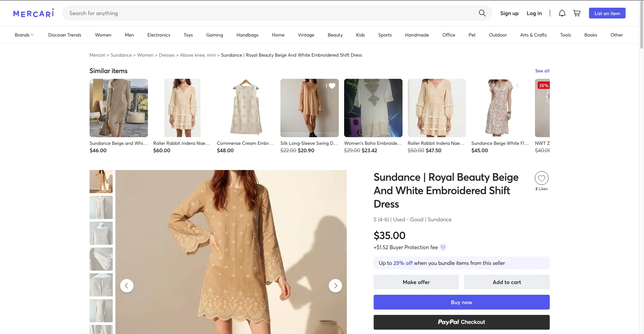Click Sundance in the breadcrumb
The image size is (644, 334).
(x=121, y=55)
